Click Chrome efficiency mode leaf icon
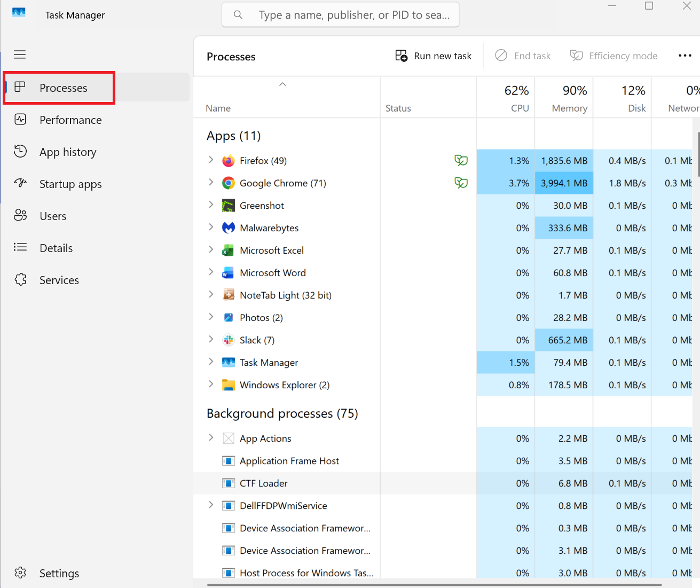This screenshot has height=588, width=700. pyautogui.click(x=461, y=183)
